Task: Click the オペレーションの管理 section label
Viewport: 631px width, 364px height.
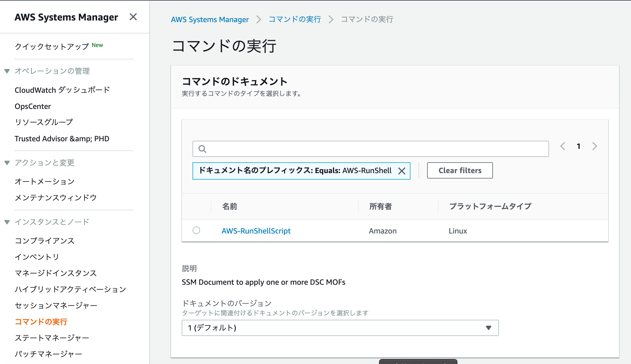Action: 52,71
